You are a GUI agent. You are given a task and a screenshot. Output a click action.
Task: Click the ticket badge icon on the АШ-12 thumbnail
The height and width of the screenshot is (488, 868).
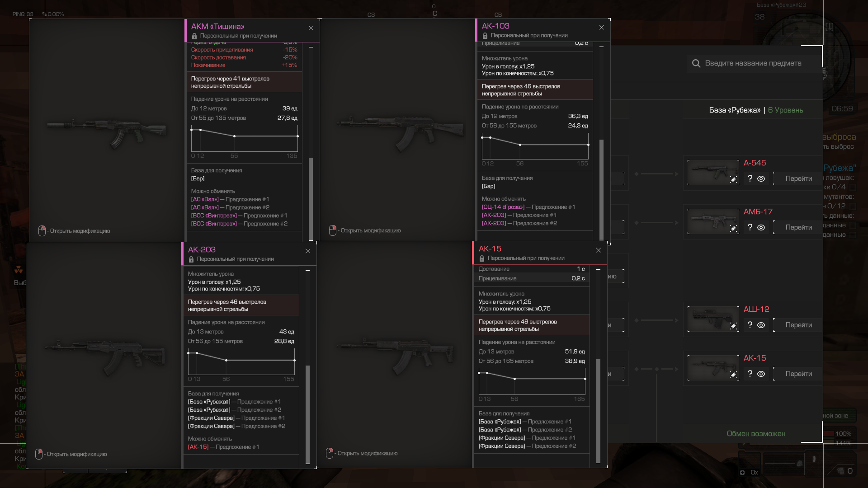point(733,326)
